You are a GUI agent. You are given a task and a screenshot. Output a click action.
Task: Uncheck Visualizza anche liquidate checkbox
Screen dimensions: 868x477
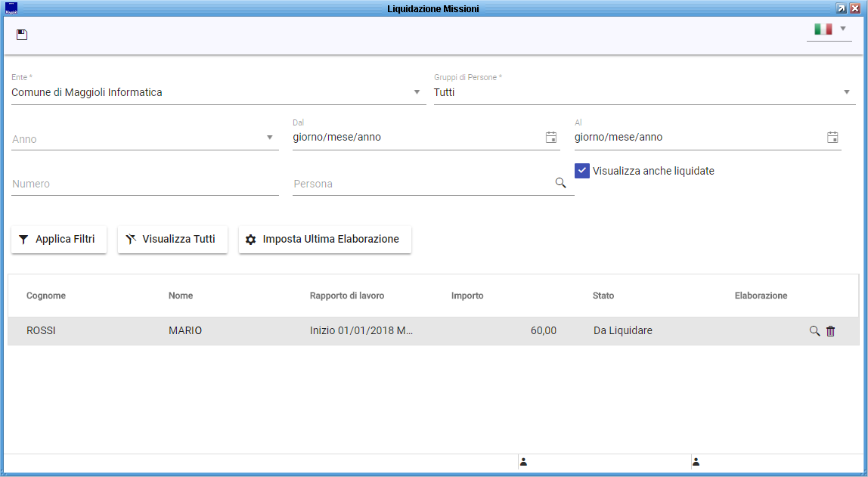581,171
